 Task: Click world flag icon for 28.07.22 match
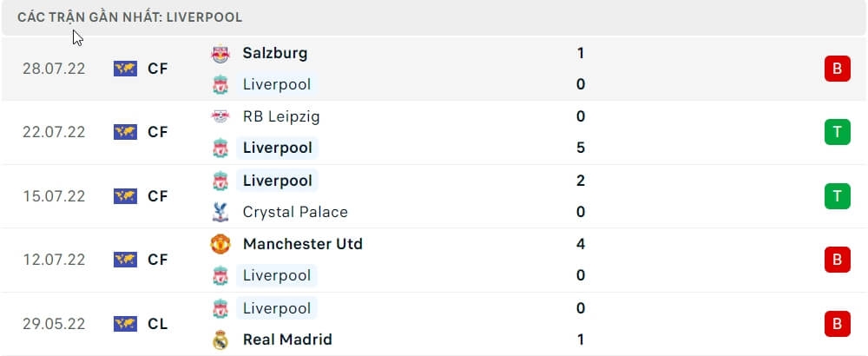tap(126, 69)
